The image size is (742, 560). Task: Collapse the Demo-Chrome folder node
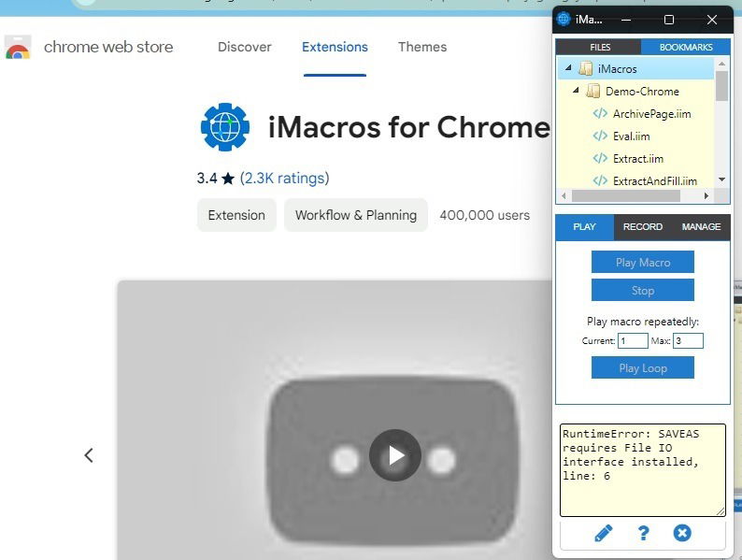tap(576, 90)
